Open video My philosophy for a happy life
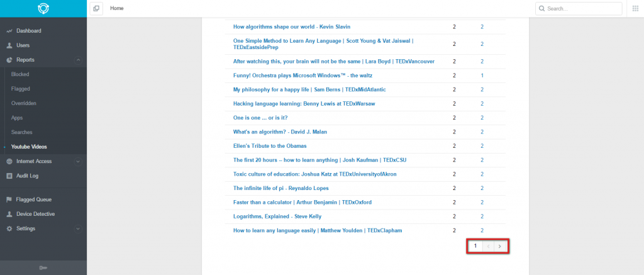The width and height of the screenshot is (644, 275). [x=309, y=89]
